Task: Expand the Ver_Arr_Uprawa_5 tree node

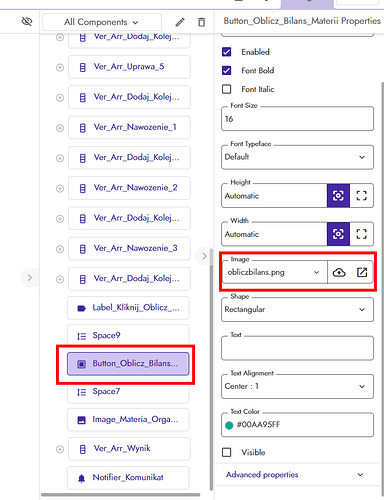Action: pyautogui.click(x=60, y=67)
